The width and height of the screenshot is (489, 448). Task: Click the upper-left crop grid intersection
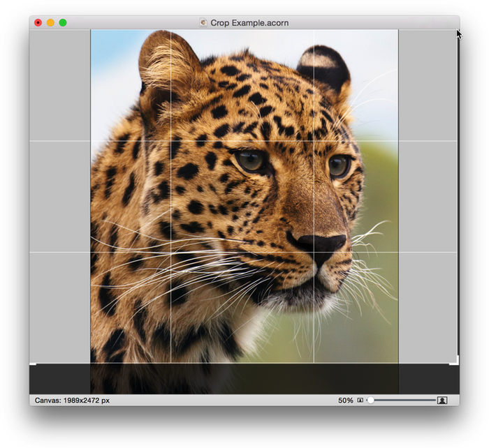click(x=172, y=141)
